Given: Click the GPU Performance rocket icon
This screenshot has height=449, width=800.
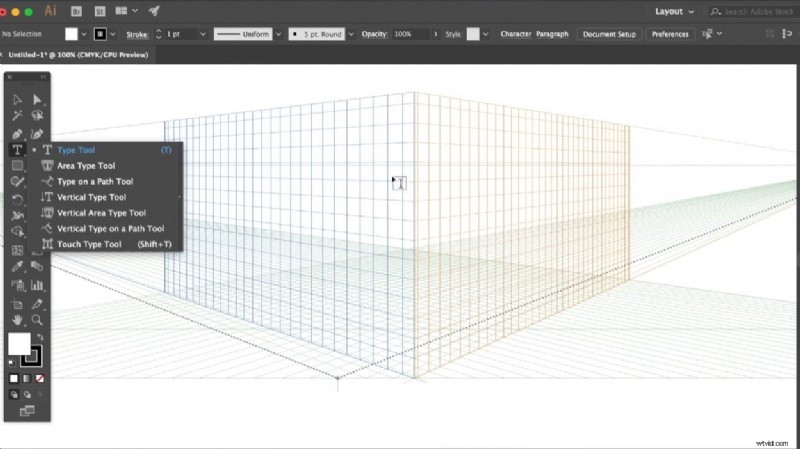Looking at the screenshot, I should [x=154, y=11].
